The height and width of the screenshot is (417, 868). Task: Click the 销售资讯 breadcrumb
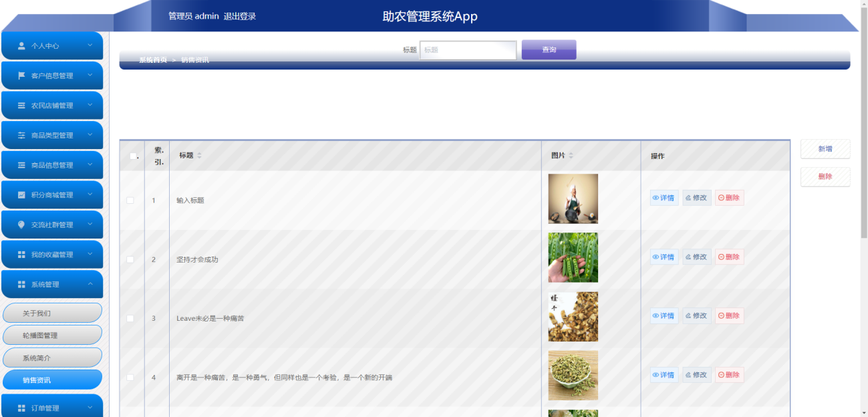pyautogui.click(x=195, y=59)
